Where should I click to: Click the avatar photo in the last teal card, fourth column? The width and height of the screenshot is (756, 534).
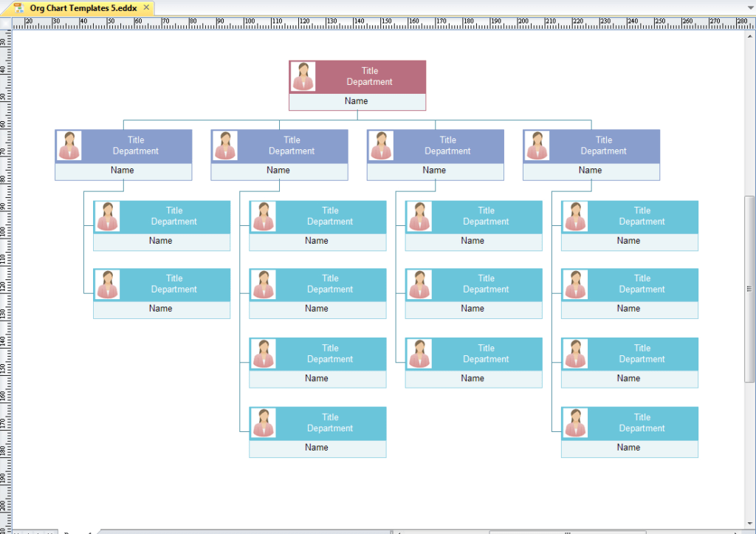[x=575, y=422]
